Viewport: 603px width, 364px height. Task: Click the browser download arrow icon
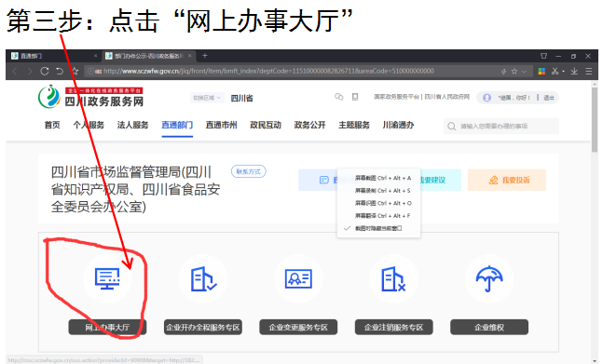[574, 71]
